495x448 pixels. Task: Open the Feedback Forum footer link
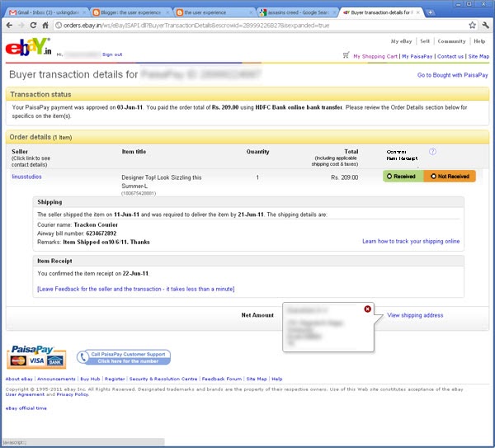(x=222, y=379)
